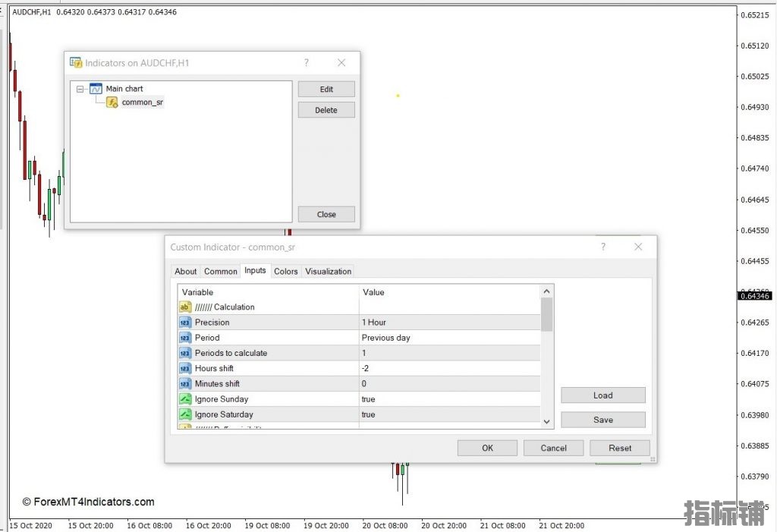Click help question mark in Custom Indicator dialog

point(603,247)
